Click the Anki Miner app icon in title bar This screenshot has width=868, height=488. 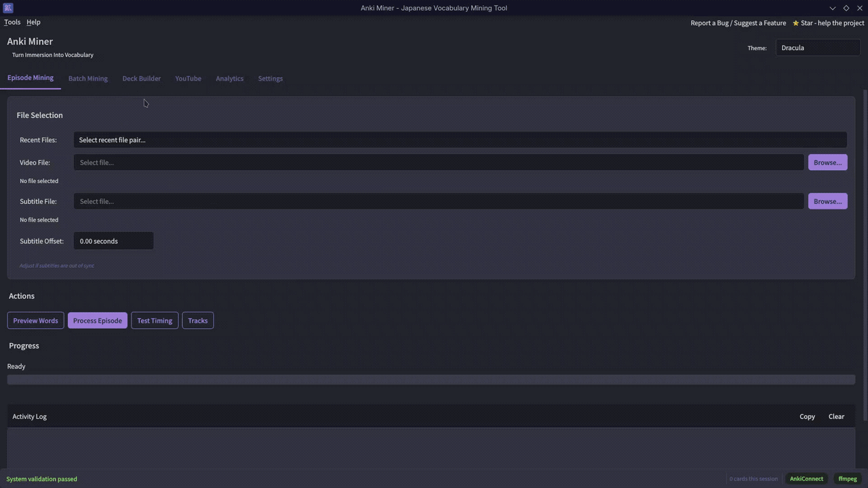[x=8, y=8]
